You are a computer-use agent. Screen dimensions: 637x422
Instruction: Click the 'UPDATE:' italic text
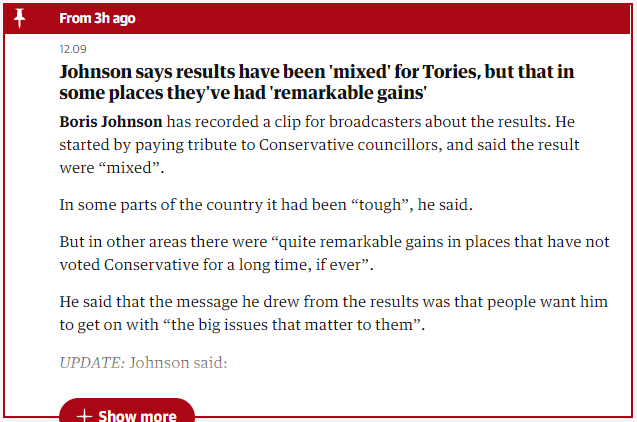click(x=92, y=362)
